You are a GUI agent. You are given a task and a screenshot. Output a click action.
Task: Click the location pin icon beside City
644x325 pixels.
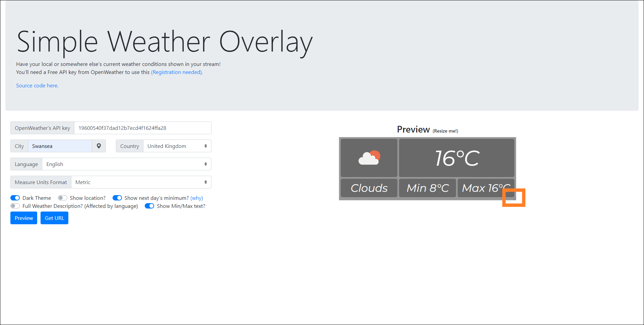click(99, 146)
